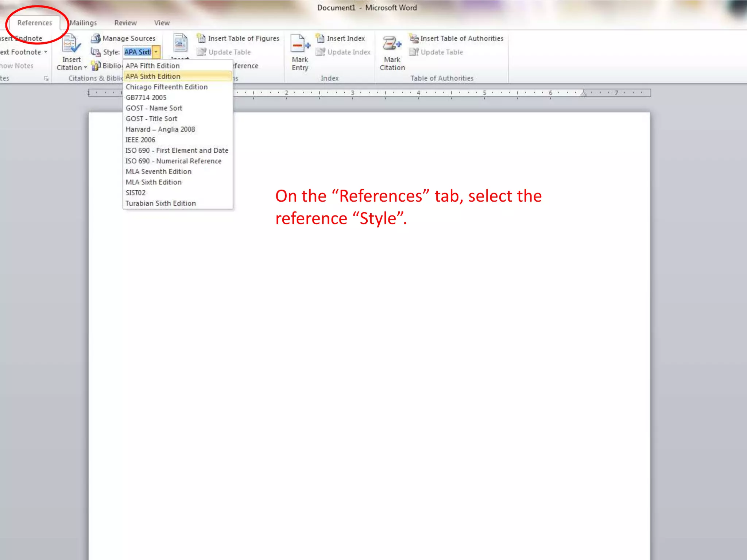Image resolution: width=747 pixels, height=560 pixels.
Task: Expand the Insert Citation dropdown arrow
Action: pos(85,68)
